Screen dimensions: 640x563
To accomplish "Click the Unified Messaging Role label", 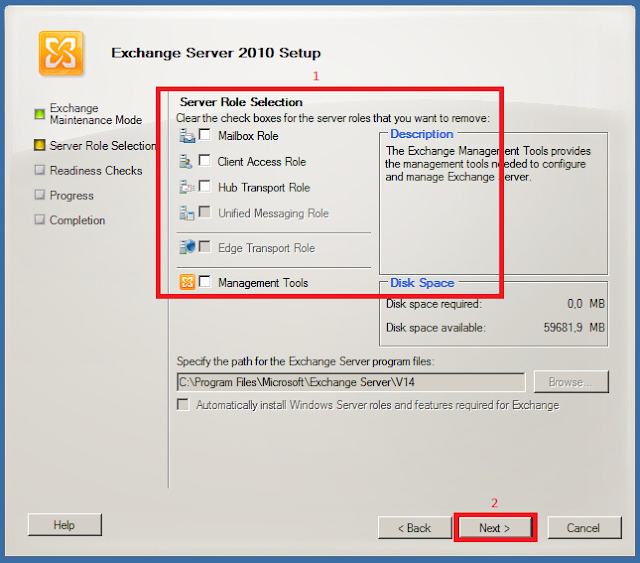I will [x=273, y=213].
